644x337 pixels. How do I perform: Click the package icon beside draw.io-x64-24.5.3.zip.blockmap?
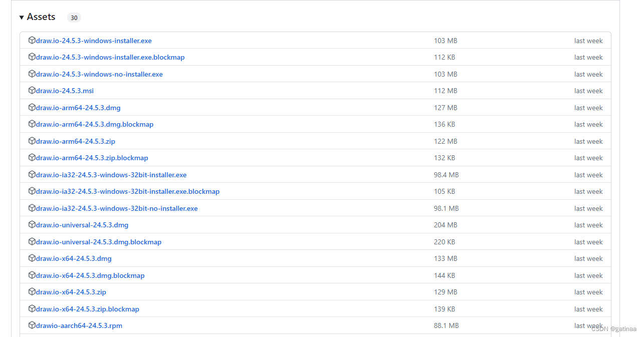click(32, 309)
